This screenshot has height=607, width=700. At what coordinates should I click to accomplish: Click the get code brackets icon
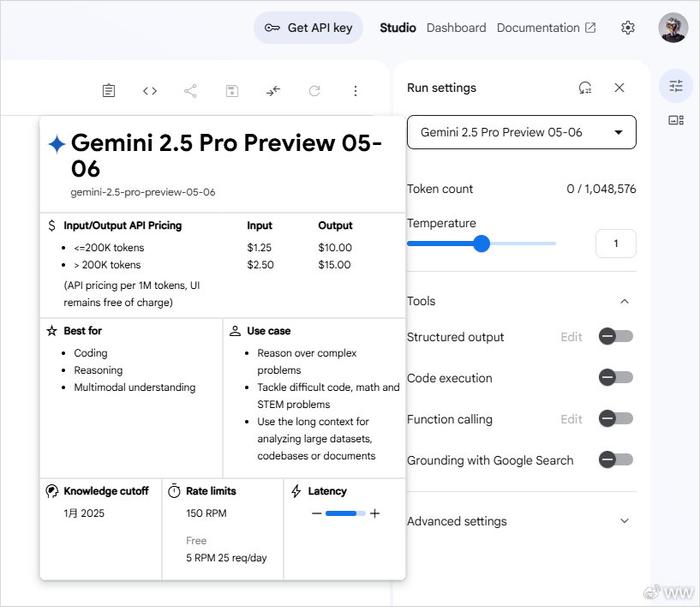[x=150, y=91]
